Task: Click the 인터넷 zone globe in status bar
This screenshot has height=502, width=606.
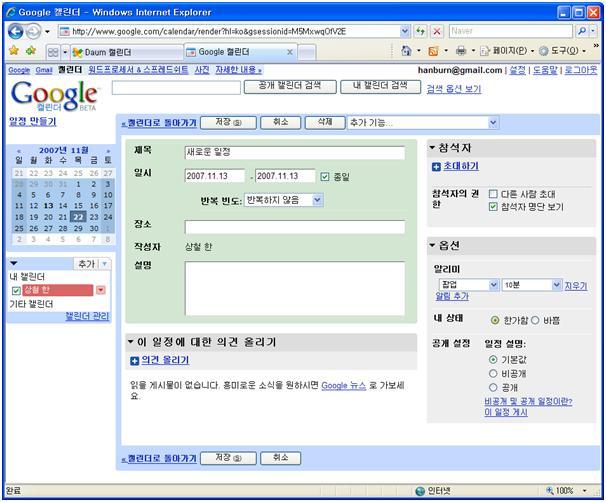Action: tap(420, 491)
